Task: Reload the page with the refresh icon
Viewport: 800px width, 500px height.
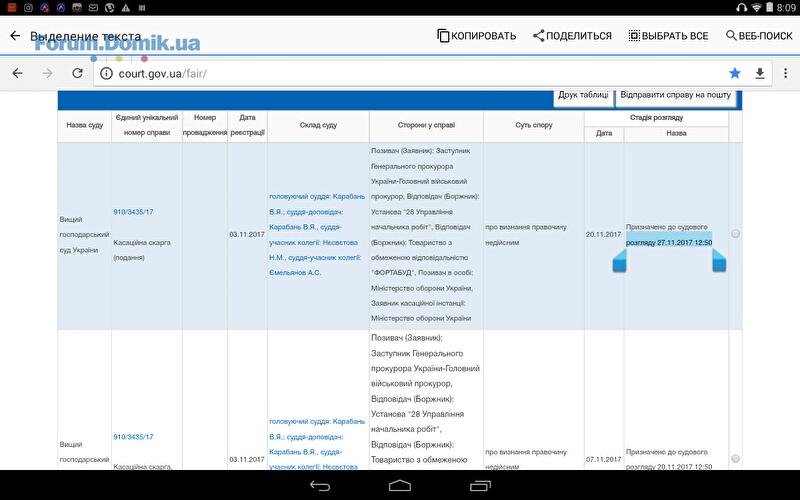Action: coord(77,73)
